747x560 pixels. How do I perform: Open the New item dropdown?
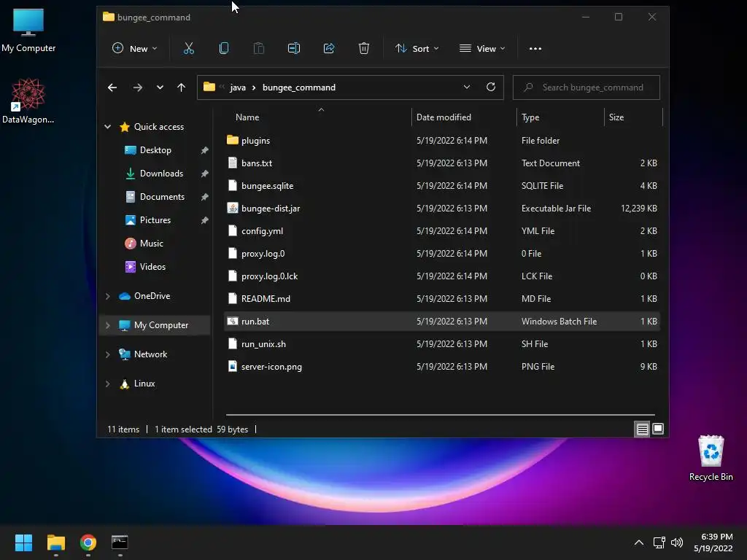[134, 48]
